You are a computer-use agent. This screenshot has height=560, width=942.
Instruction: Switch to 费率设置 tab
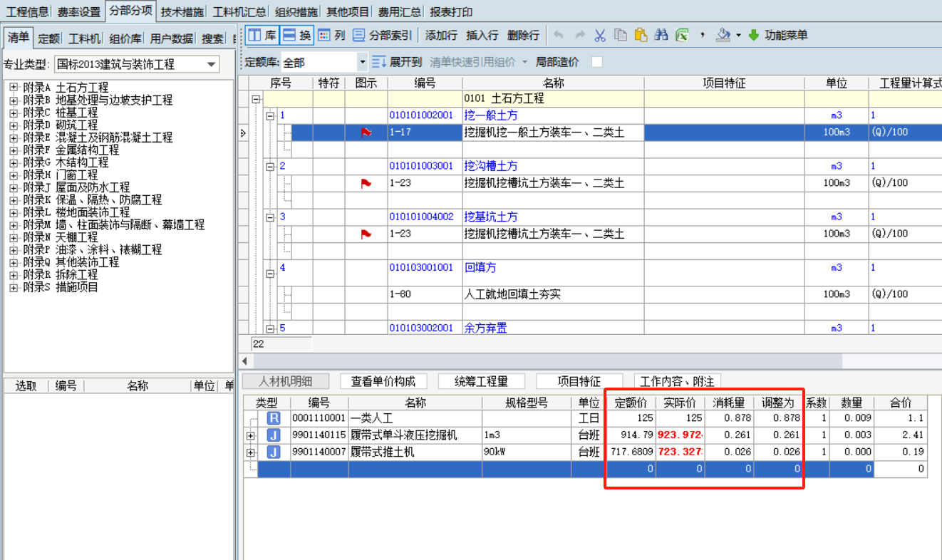click(x=79, y=12)
